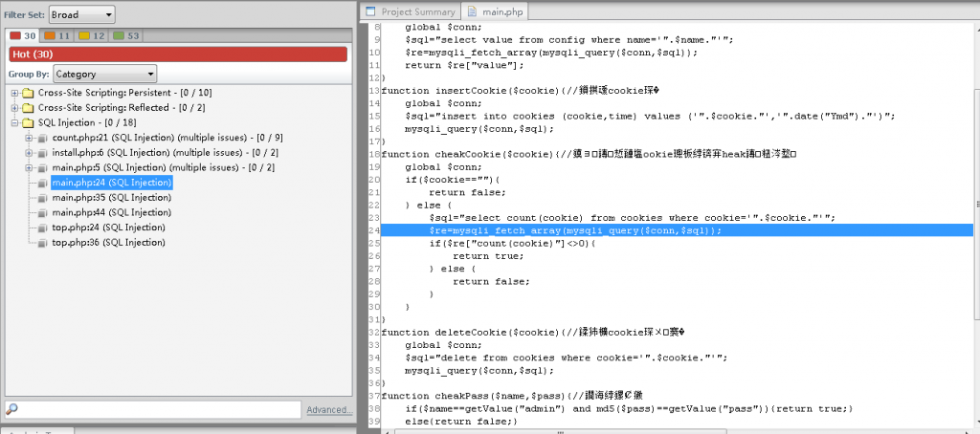Viewport: 980px width, 434px height.
Task: Collapse the SQL Injection folder
Action: (x=14, y=123)
